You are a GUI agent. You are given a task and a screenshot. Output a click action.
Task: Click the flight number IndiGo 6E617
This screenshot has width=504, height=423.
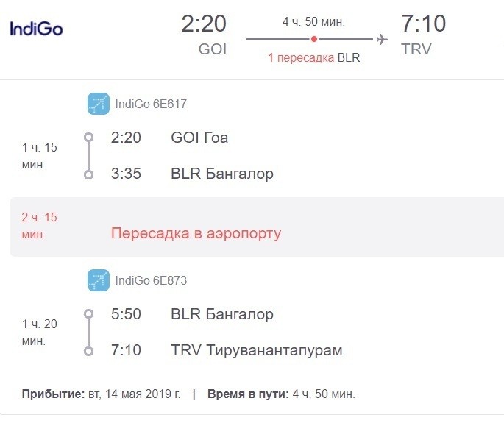point(151,104)
